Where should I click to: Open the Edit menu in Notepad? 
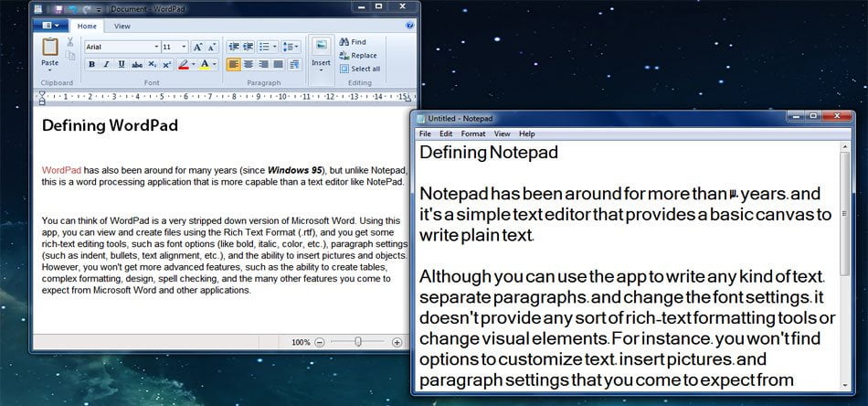click(446, 134)
